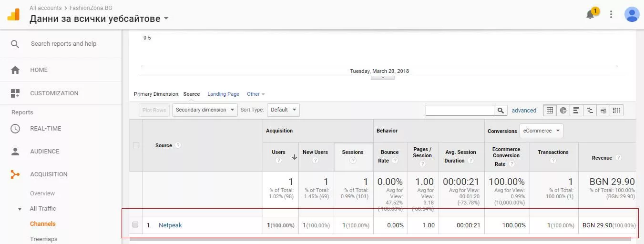Screen dimensions: 644x244
Task: Click Ecommerce Conversion Rate column header
Action: tap(506, 156)
